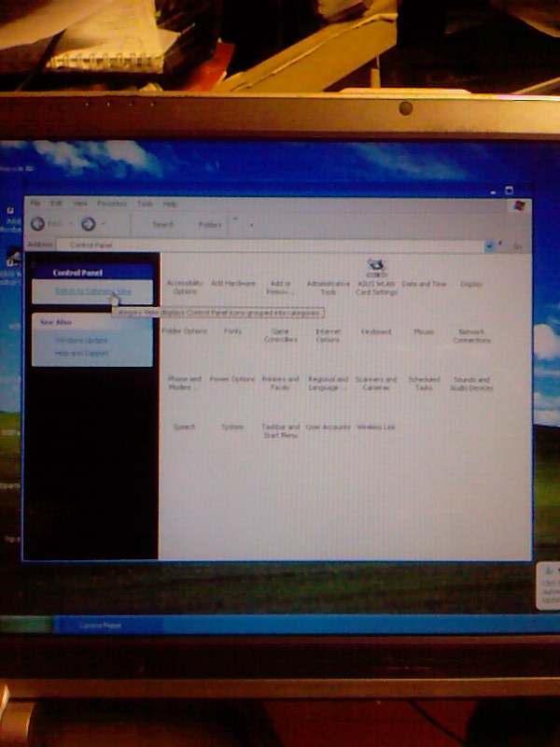Select Scheduled Tasks item
560x747 pixels.
tap(424, 383)
